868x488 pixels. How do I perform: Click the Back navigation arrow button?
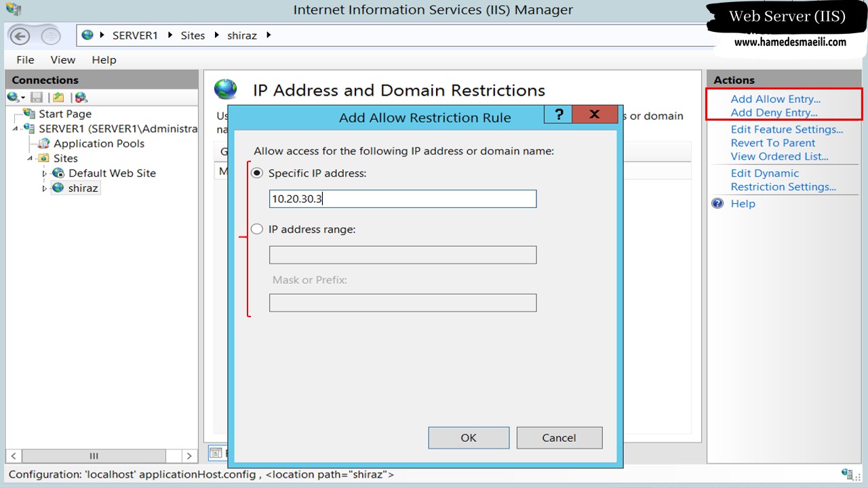(x=20, y=36)
